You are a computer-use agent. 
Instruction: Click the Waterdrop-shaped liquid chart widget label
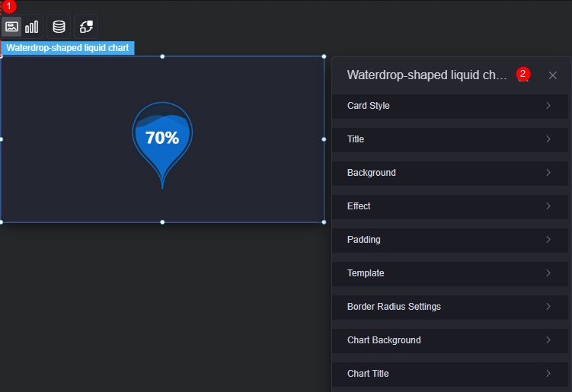[68, 48]
